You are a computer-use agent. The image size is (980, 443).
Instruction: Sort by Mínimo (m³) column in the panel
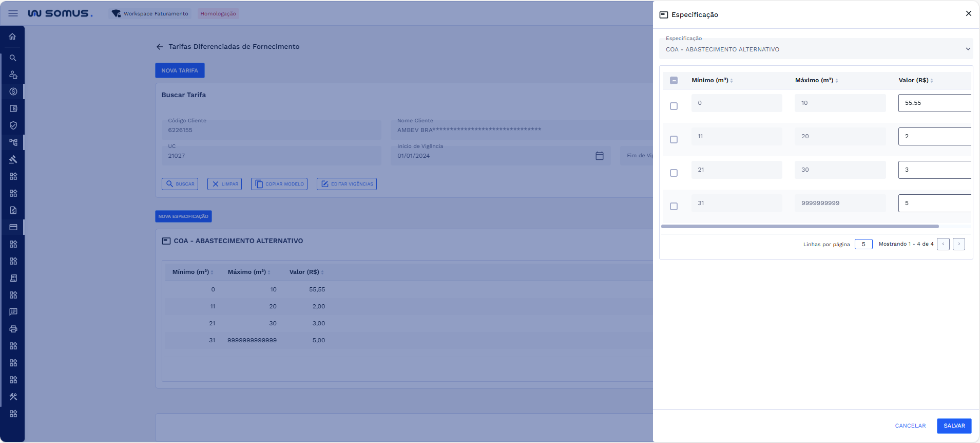click(x=711, y=81)
